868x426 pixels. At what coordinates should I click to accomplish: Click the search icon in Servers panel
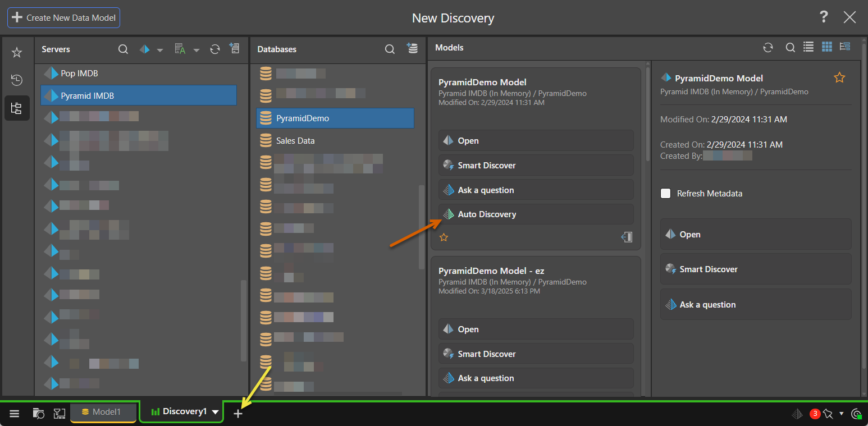[x=123, y=49]
